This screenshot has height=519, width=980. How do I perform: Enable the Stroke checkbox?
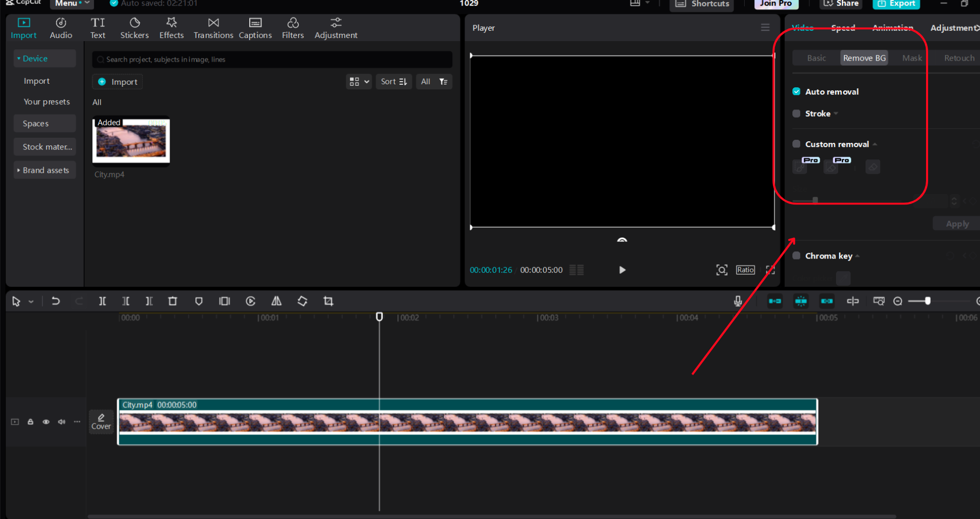click(797, 114)
